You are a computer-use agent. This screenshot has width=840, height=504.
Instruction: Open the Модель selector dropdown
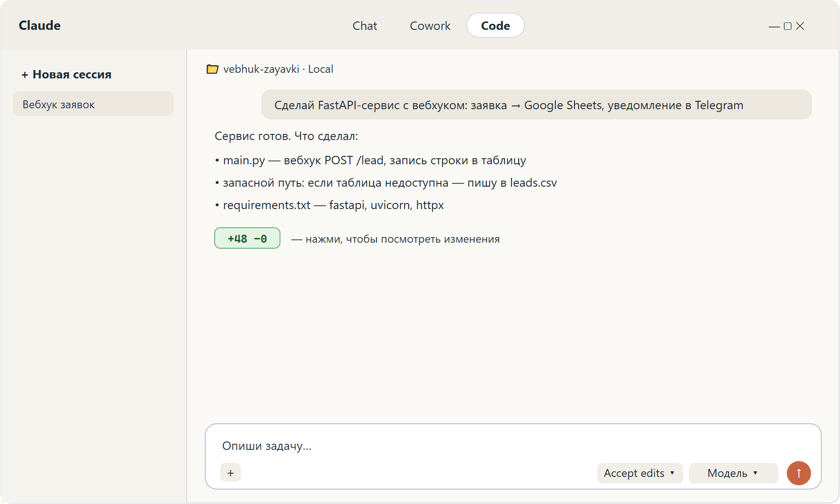tap(733, 473)
